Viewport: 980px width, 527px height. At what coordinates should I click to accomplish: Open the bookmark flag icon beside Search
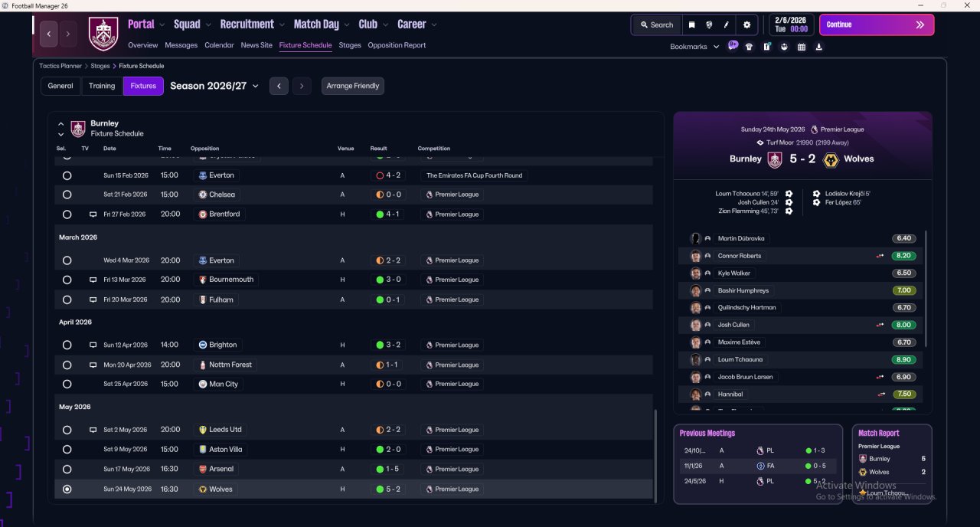point(691,25)
